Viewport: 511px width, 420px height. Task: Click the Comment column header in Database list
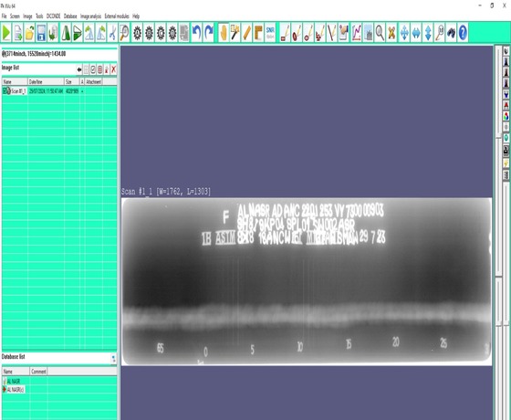click(x=38, y=372)
